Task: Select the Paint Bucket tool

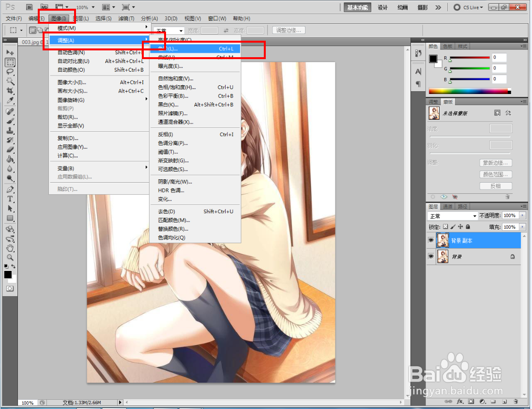Action: pyautogui.click(x=10, y=159)
